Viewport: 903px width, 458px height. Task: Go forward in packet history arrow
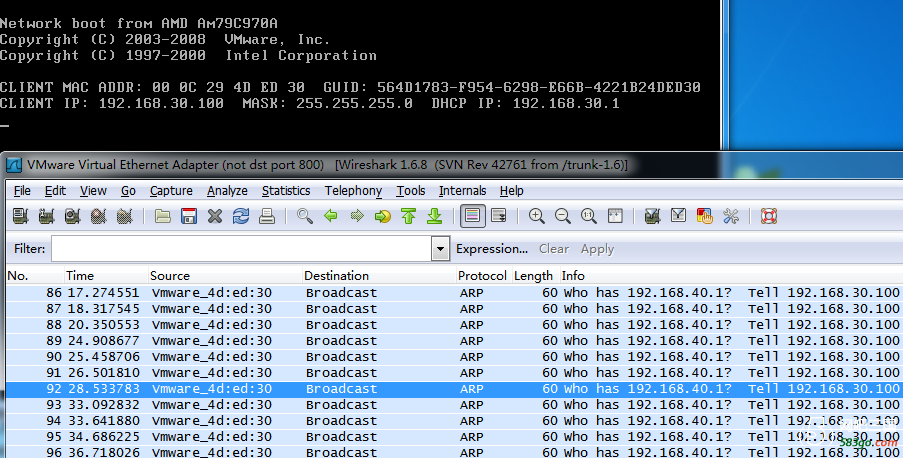[x=357, y=216]
